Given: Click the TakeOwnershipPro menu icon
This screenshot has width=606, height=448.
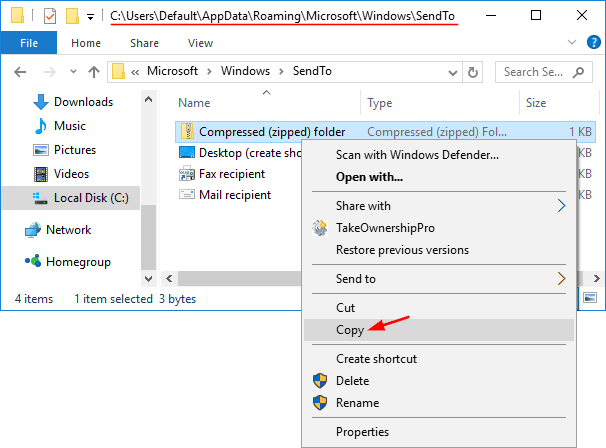Looking at the screenshot, I should pyautogui.click(x=320, y=228).
